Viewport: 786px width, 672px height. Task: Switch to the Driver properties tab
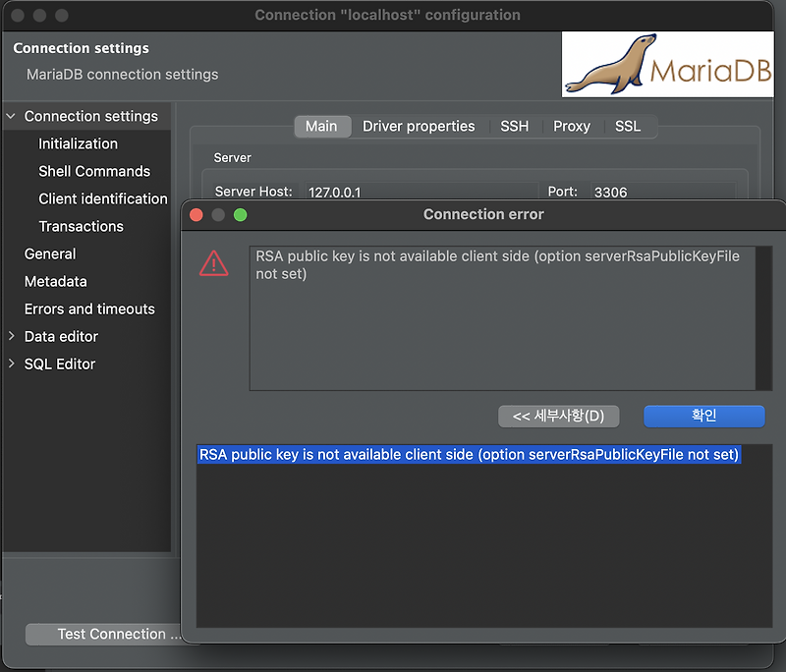(x=419, y=126)
